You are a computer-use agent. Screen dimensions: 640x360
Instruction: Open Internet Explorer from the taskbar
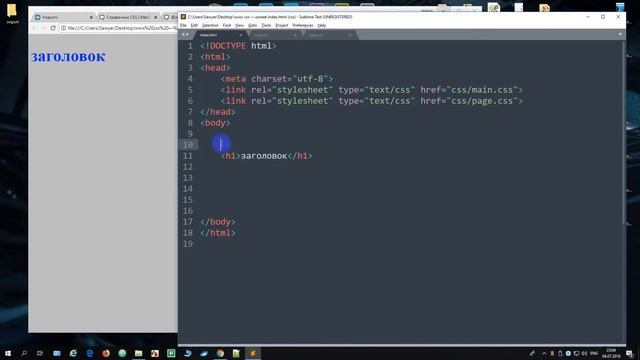[x=73, y=353]
